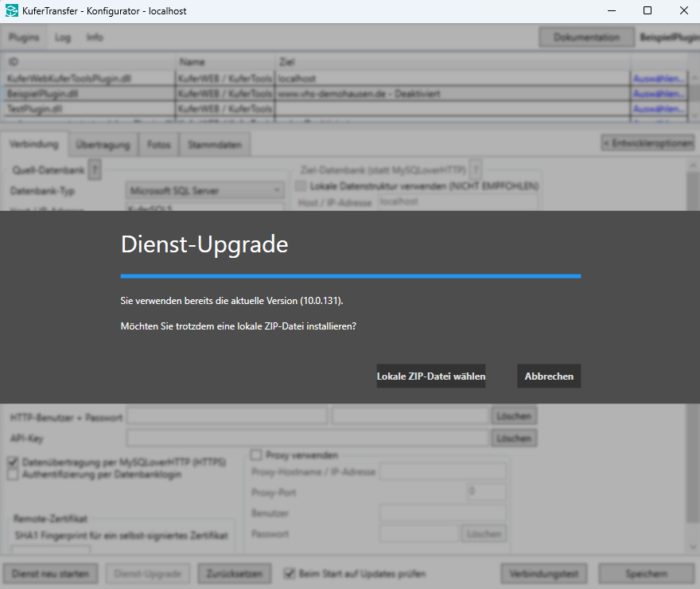Image resolution: width=700 pixels, height=589 pixels.
Task: Click the Entwickleroptionen button
Action: (x=647, y=143)
